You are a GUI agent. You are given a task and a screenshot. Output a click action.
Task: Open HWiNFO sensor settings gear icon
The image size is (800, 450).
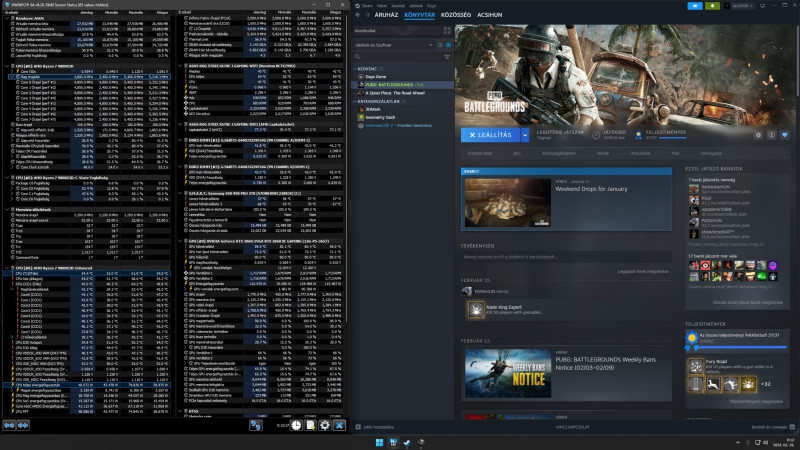(324, 425)
